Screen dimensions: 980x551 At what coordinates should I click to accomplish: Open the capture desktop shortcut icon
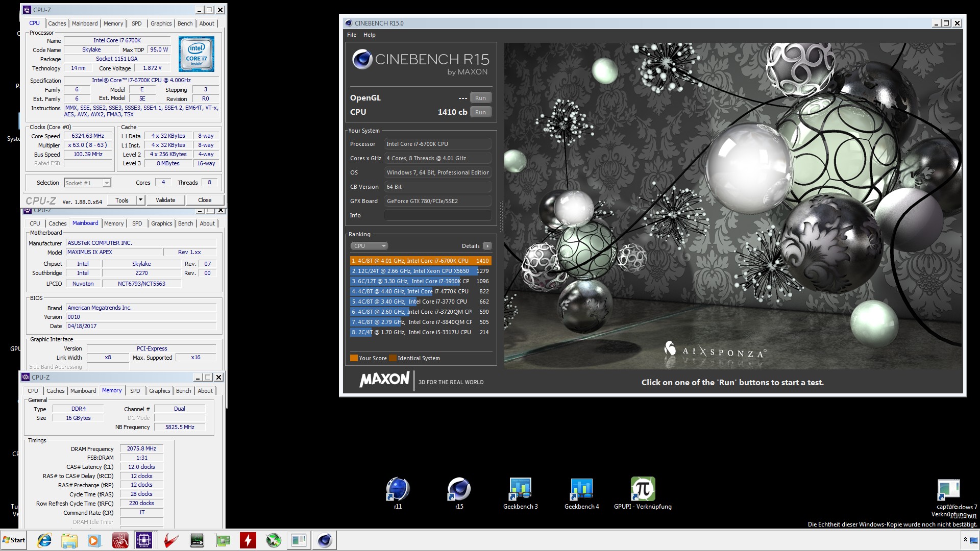[x=948, y=490]
